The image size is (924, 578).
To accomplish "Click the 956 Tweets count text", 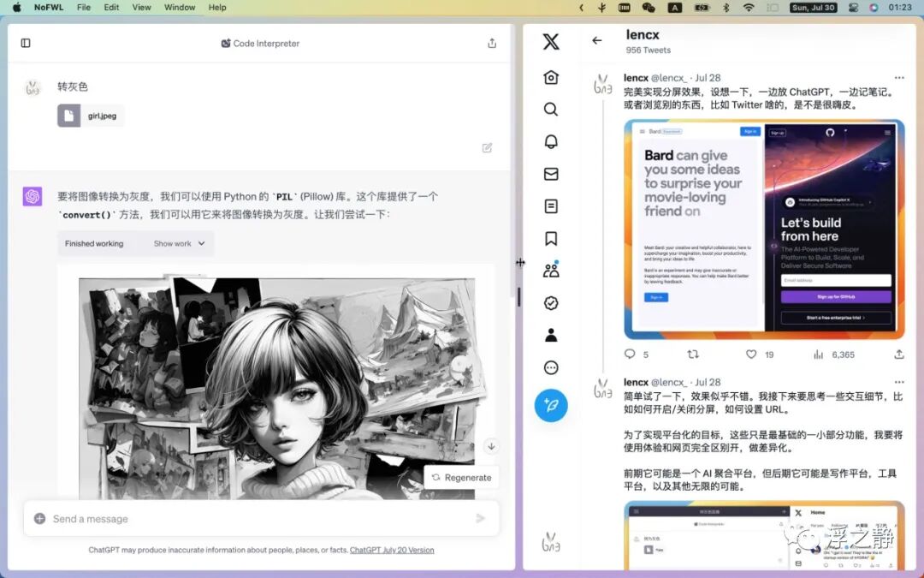I will [x=649, y=51].
